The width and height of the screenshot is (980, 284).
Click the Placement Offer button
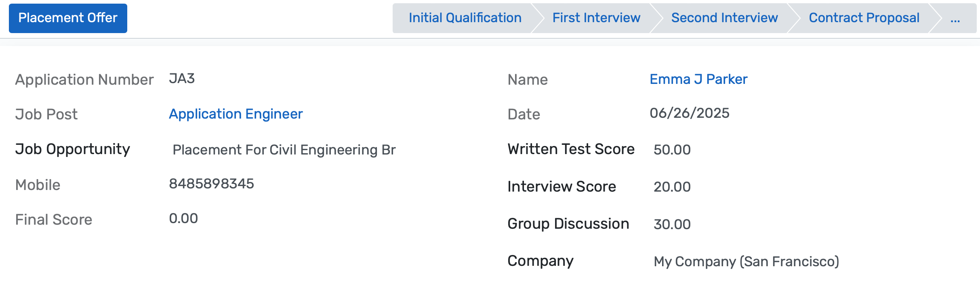coord(68,18)
